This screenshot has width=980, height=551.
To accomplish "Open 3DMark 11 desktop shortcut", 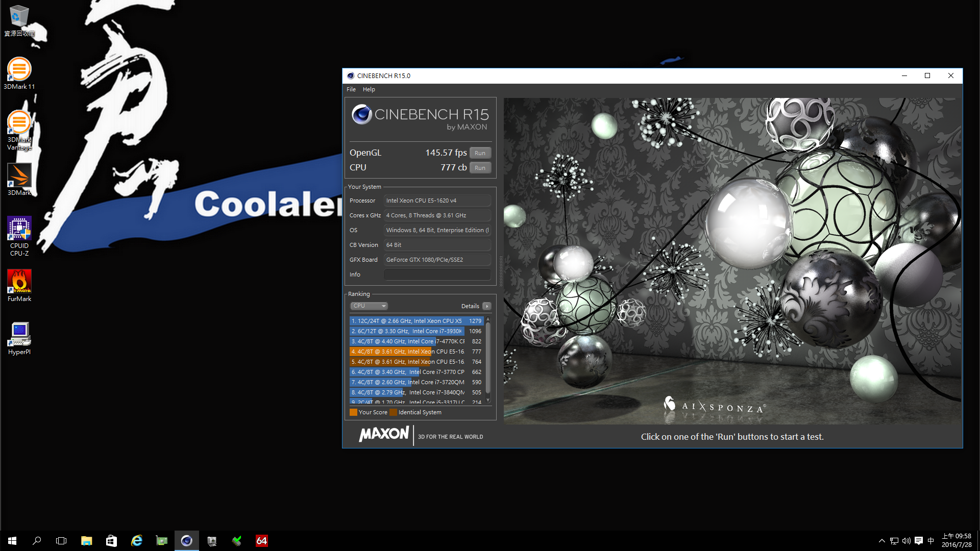I will (x=19, y=73).
